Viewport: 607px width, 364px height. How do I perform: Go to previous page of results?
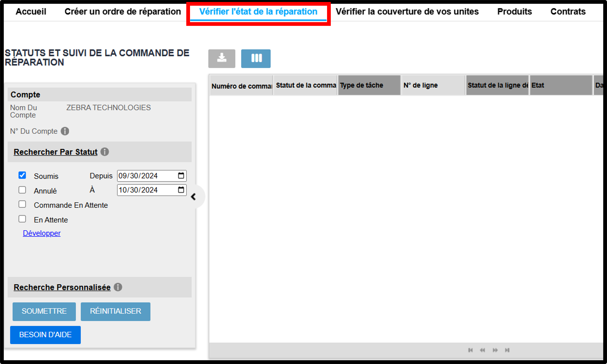pos(482,350)
